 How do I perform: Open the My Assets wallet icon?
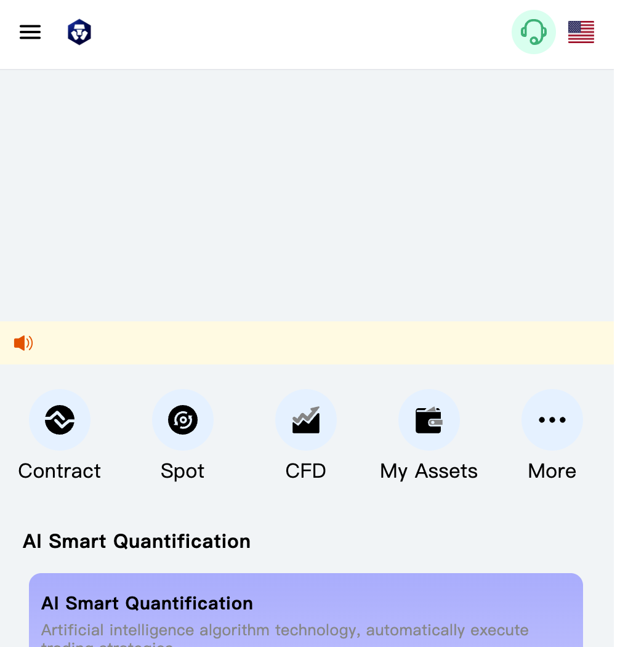[429, 420]
